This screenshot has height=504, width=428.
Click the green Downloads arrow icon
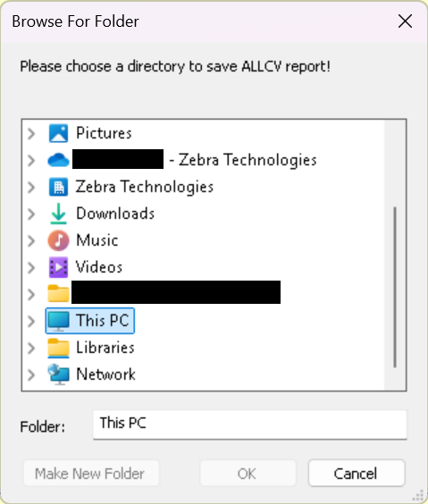coord(58,214)
